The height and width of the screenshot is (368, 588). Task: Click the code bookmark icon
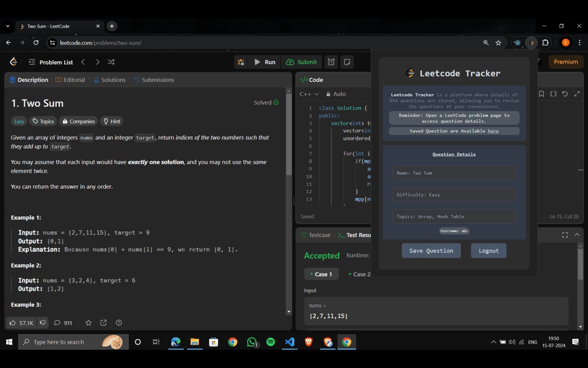[542, 94]
